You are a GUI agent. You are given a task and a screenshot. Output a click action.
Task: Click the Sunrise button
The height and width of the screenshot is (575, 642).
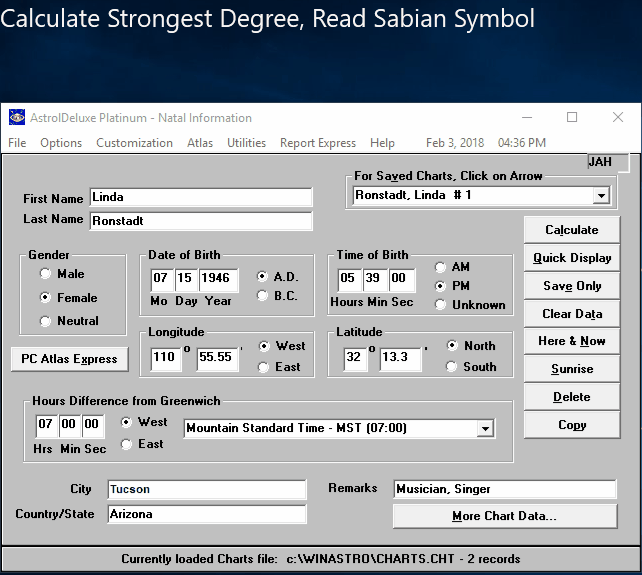(x=572, y=369)
